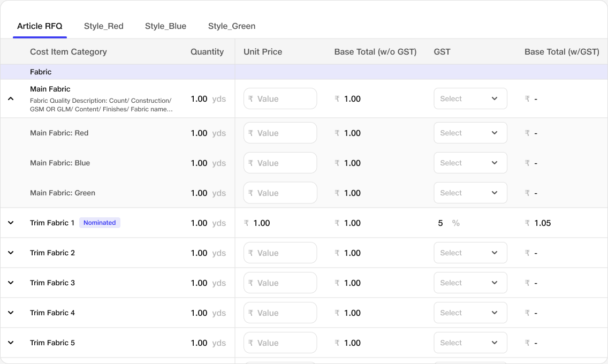Open GST Select dropdown for Main Fabric: Blue
Image resolution: width=608 pixels, height=364 pixels.
pos(470,163)
